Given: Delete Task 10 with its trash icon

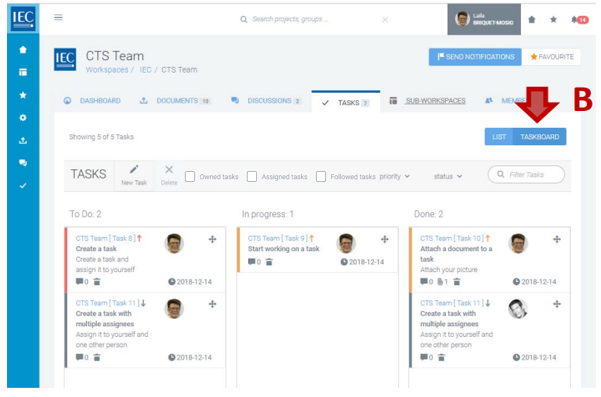Looking at the screenshot, I should pyautogui.click(x=456, y=282).
